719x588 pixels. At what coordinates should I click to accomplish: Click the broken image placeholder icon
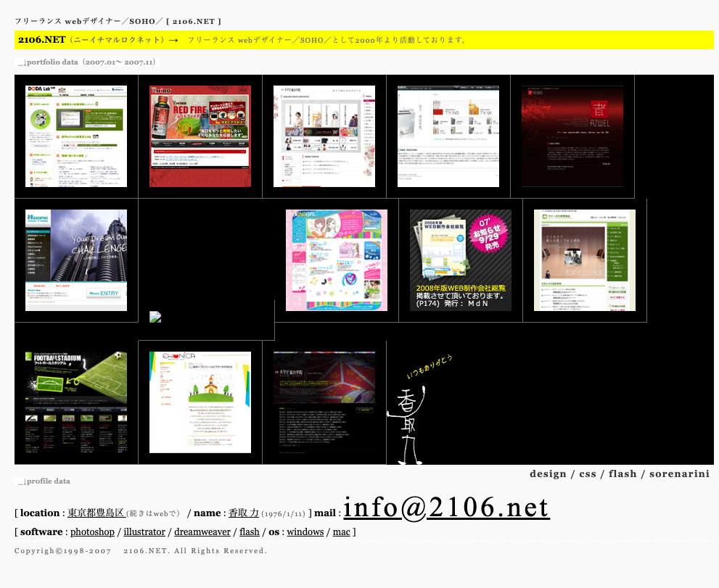tap(155, 317)
